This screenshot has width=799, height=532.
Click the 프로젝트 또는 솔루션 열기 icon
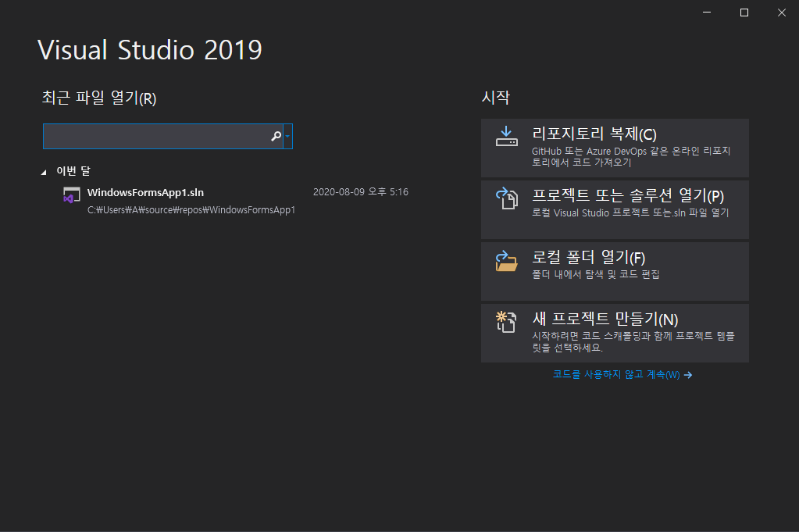coord(507,198)
